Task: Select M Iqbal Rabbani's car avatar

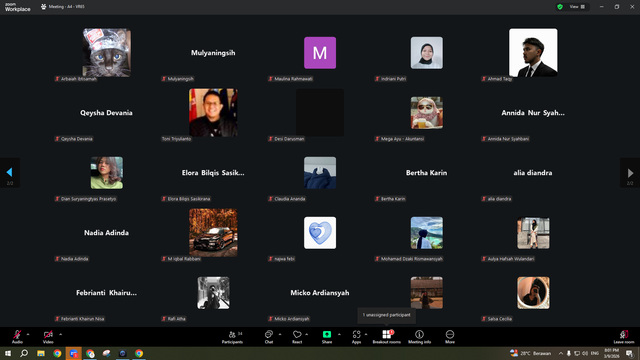Action: click(213, 233)
